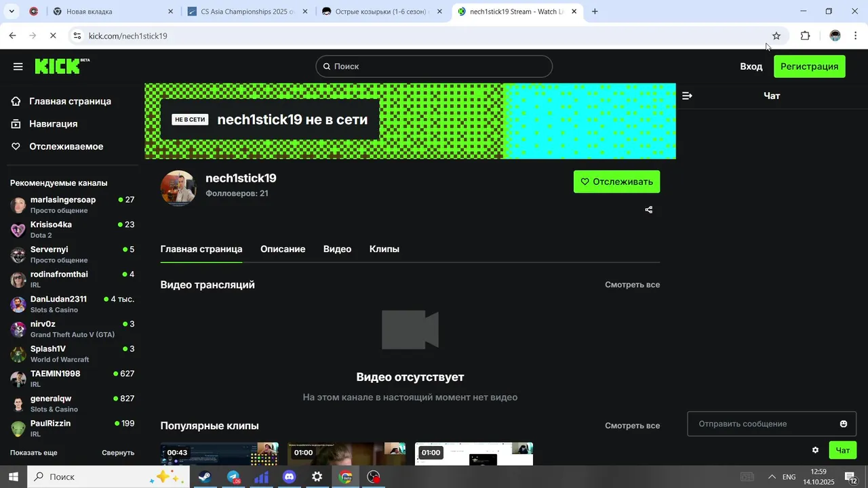
Task: Open a new browser tab
Action: click(595, 12)
